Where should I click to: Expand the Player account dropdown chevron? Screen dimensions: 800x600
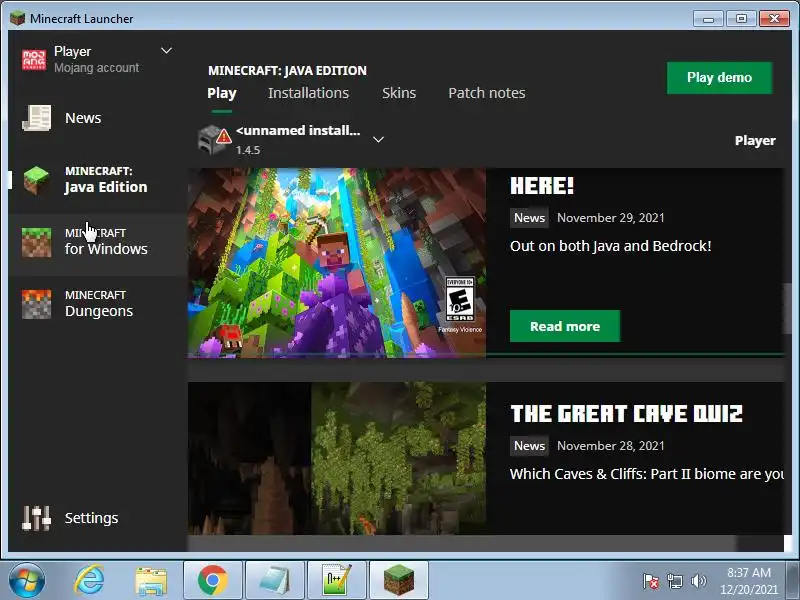tap(166, 51)
